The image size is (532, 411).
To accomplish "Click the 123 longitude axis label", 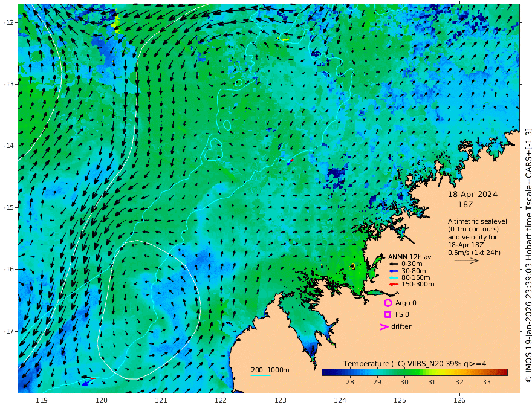I will click(281, 401).
